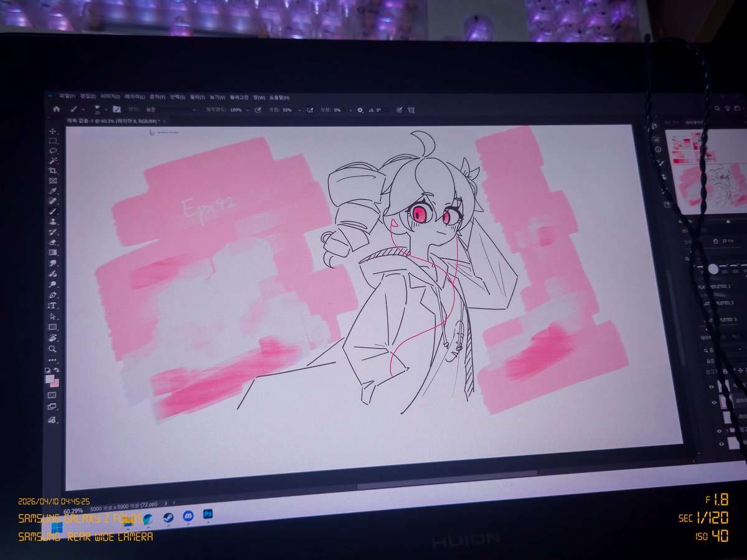
Task: Select the Pen tool
Action: click(53, 295)
